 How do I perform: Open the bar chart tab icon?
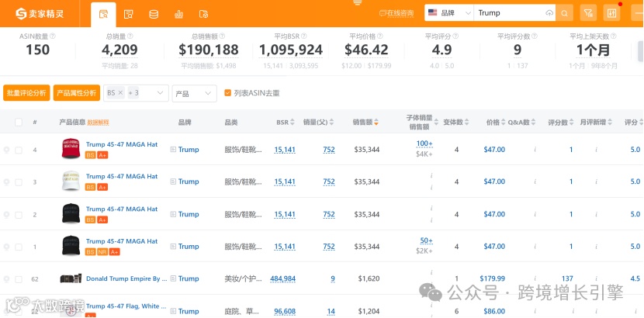(x=178, y=15)
